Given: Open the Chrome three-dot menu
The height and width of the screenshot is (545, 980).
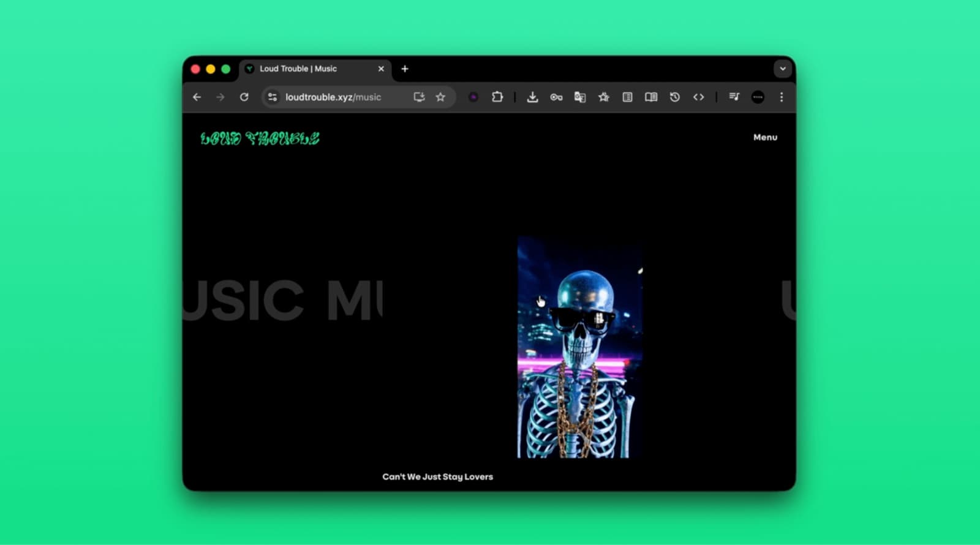Looking at the screenshot, I should pyautogui.click(x=781, y=97).
